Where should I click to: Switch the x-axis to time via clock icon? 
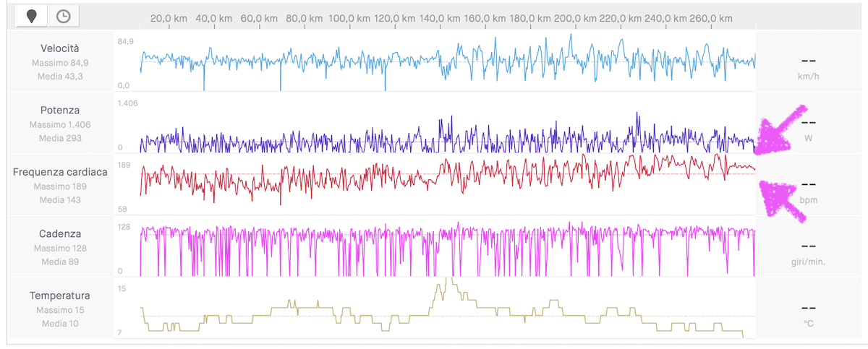tap(64, 16)
